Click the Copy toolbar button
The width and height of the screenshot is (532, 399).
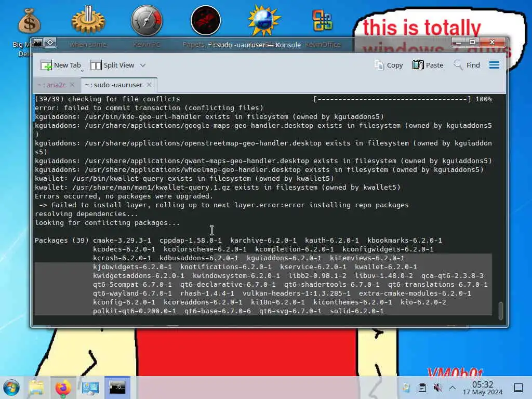pyautogui.click(x=389, y=65)
